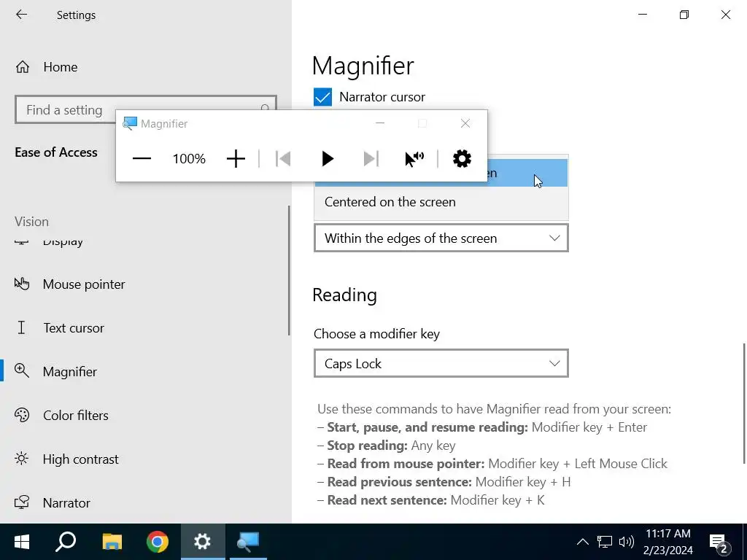Zoom in with the Magnifier plus button

point(236,158)
